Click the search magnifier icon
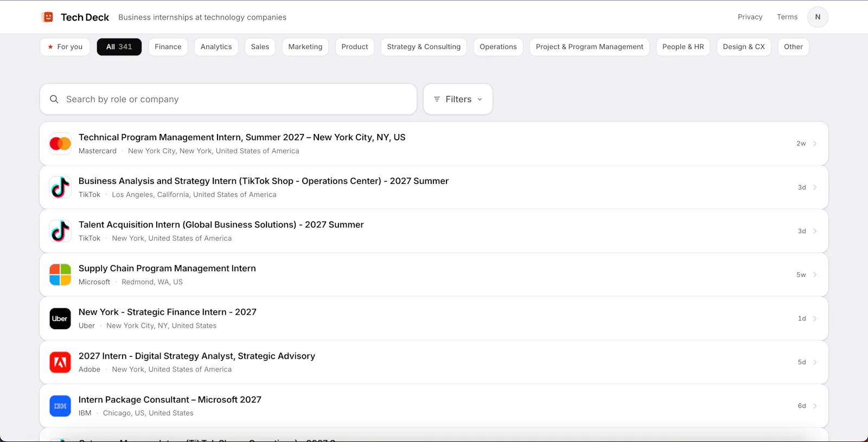The height and width of the screenshot is (442, 868). [x=54, y=99]
